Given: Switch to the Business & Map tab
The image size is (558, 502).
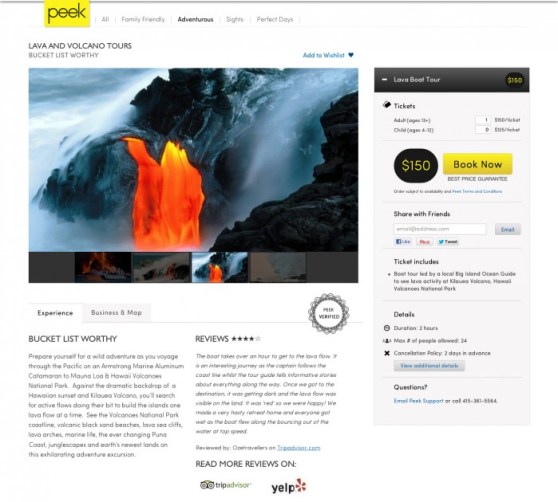Looking at the screenshot, I should click(x=116, y=313).
